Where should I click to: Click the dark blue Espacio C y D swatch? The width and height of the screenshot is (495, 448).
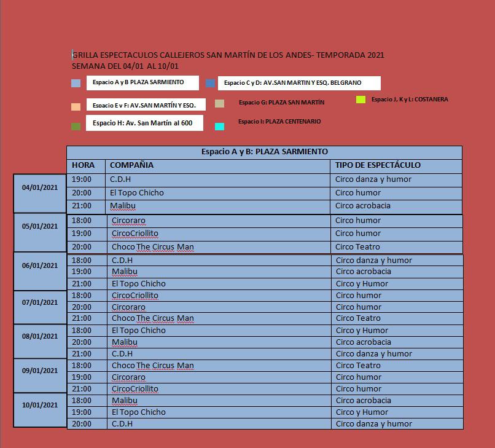(x=210, y=84)
